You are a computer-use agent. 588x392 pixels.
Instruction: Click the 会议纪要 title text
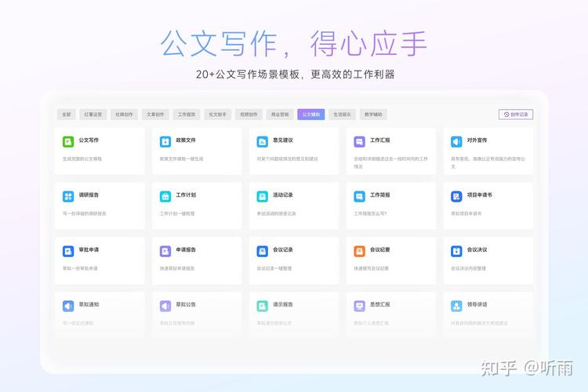pyautogui.click(x=380, y=250)
